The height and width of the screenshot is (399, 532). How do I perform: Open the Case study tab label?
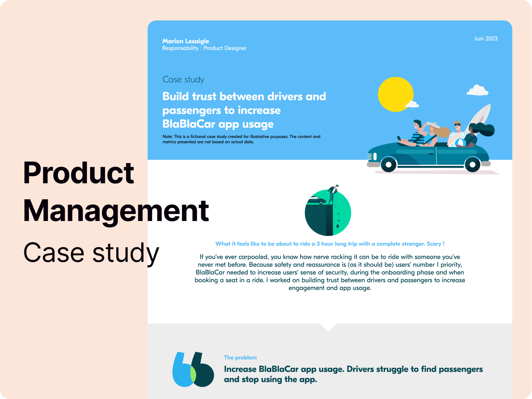183,79
